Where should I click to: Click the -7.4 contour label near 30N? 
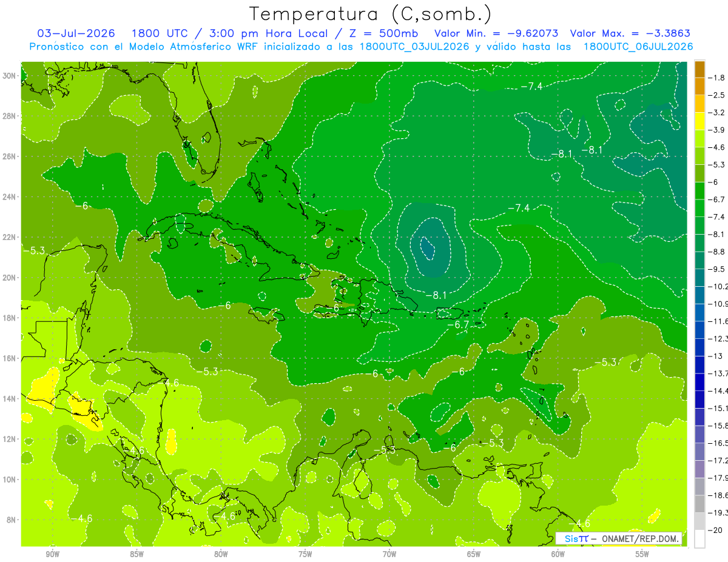pos(531,86)
